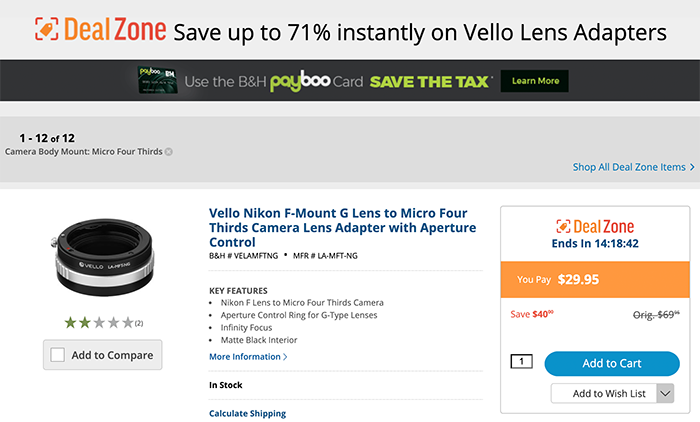The image size is (700, 422).
Task: Click the Deal Zone tag icon in header
Action: pos(47,31)
